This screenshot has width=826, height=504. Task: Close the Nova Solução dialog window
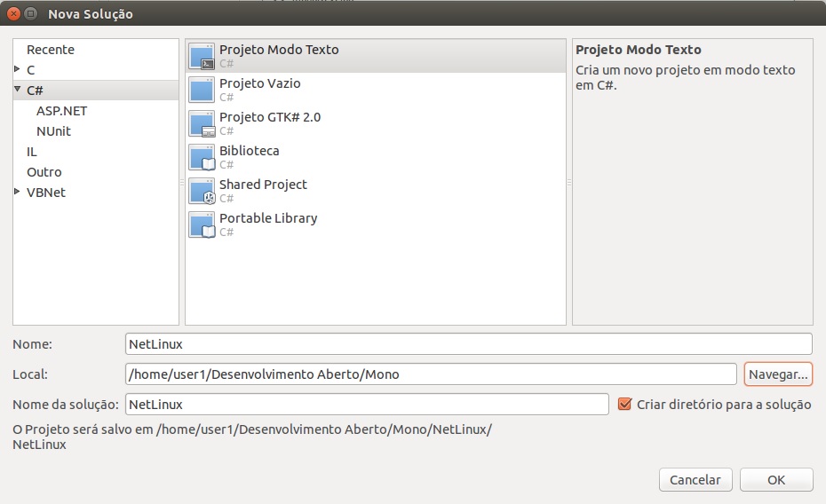(13, 14)
